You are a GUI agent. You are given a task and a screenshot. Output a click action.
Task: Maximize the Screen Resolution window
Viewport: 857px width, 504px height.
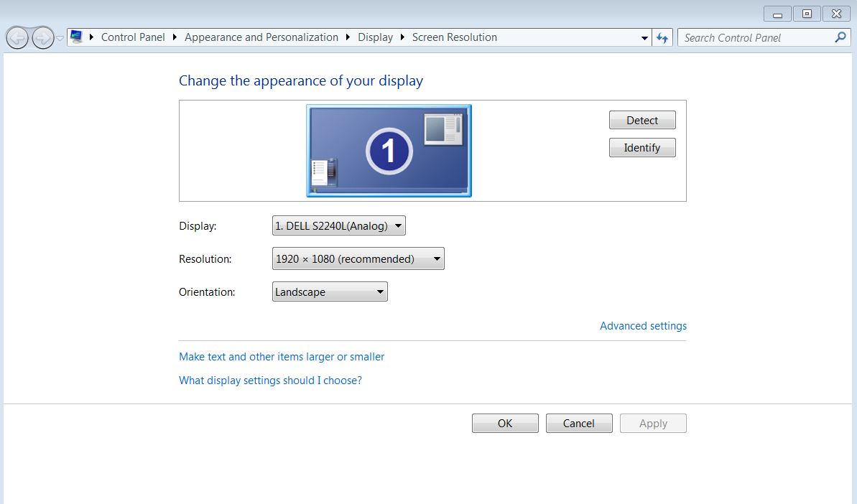point(807,14)
